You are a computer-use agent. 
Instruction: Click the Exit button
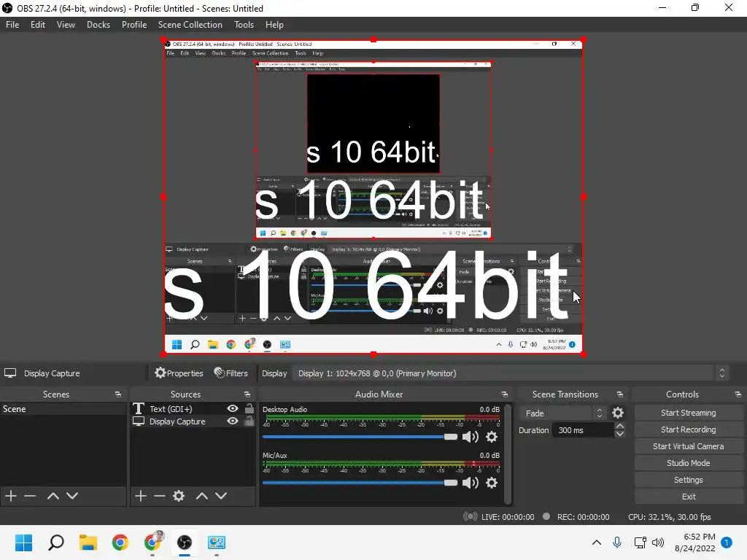point(689,497)
